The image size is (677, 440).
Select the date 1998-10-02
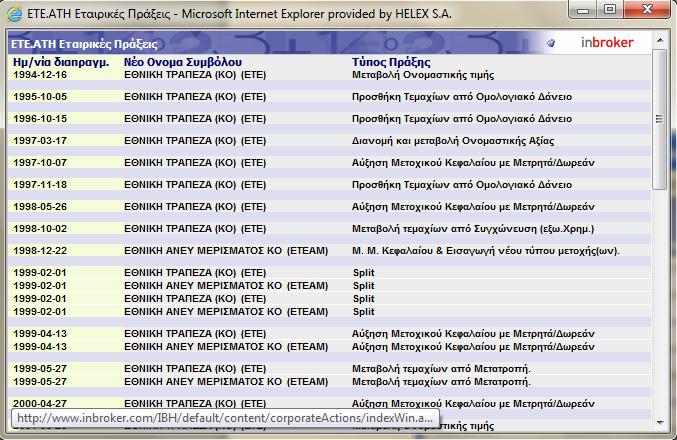(x=40, y=229)
